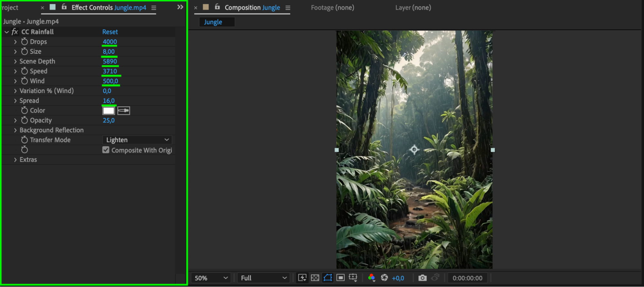Click the reset exposure aperture icon
Screen dimensions: 644x287
pos(384,278)
